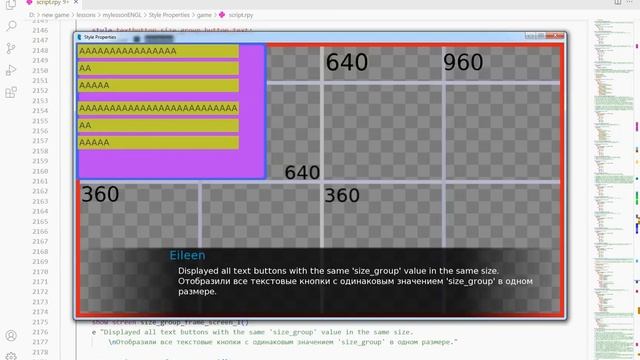Open the Manage gear menu
640x360 pixels.
(x=11, y=356)
